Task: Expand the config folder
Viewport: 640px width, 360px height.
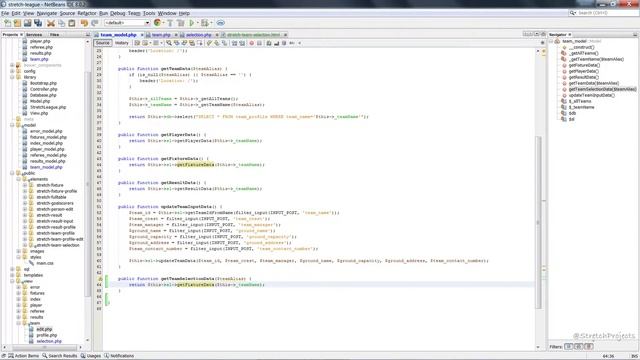Action: (x=12, y=71)
